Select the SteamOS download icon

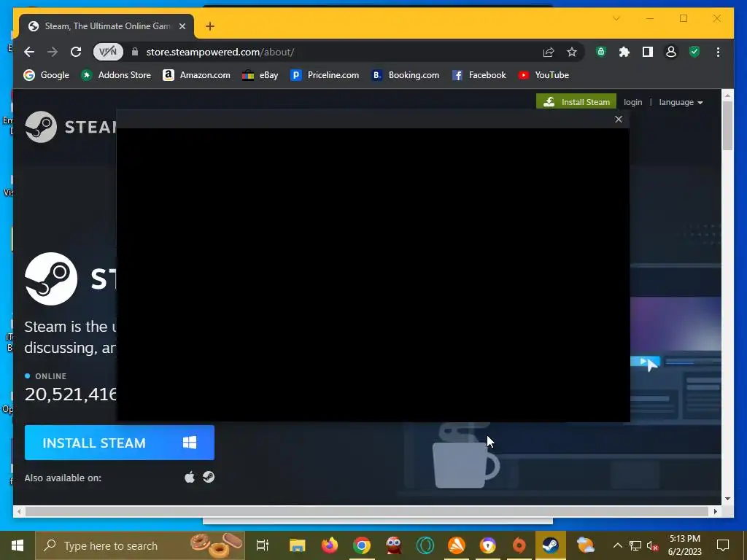point(208,477)
